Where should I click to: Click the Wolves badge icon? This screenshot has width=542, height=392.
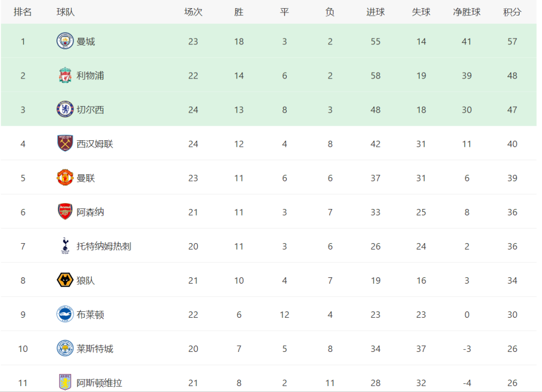(65, 280)
